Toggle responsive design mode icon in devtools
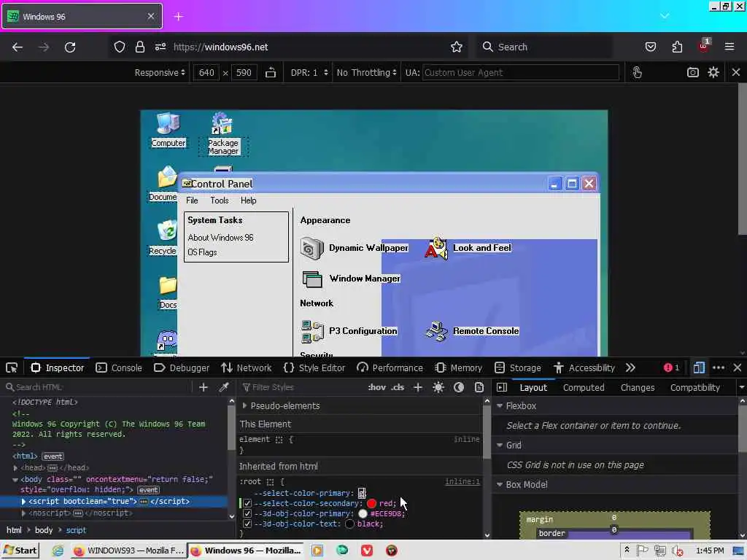This screenshot has width=747, height=560. coord(699,367)
